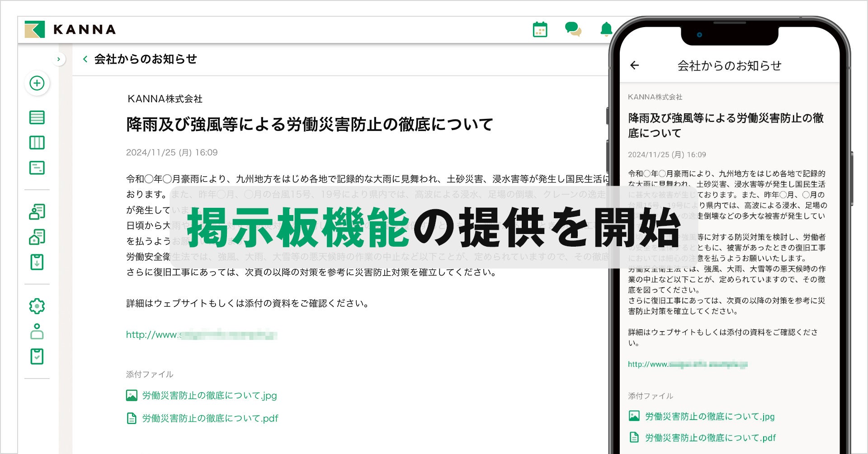Open the user profile icon in the sidebar

[x=37, y=332]
